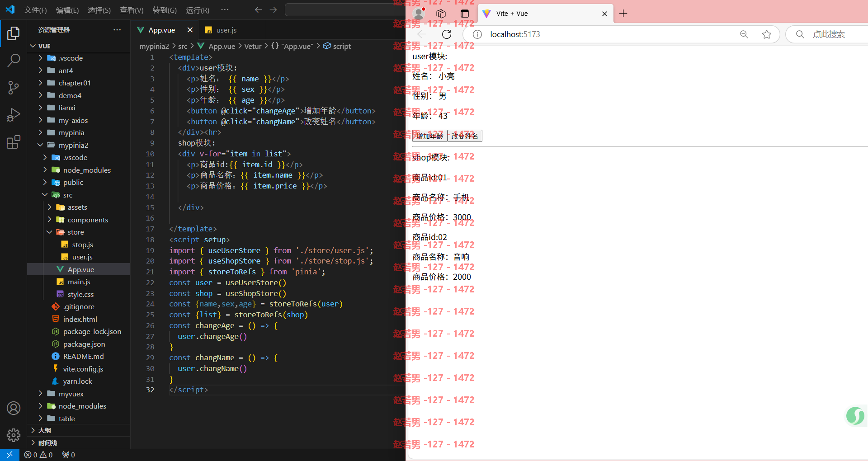Screen dimensions: 868x461
Task: Show errors and warnings count in status bar
Action: coord(38,455)
